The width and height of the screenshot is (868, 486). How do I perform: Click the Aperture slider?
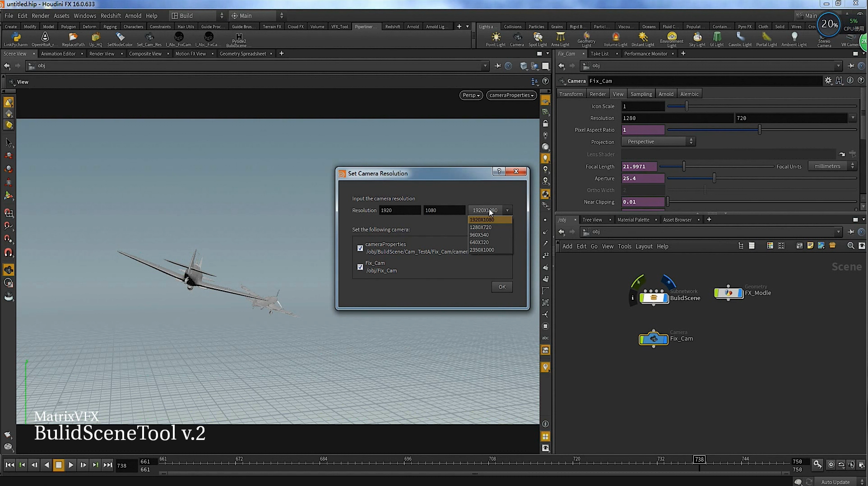[x=762, y=178]
